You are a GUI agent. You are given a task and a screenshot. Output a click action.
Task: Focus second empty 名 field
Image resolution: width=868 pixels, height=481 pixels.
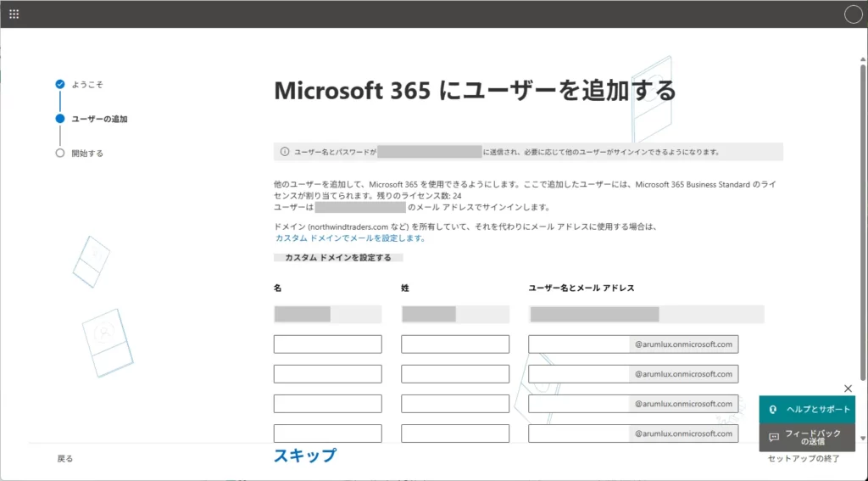[x=328, y=374]
